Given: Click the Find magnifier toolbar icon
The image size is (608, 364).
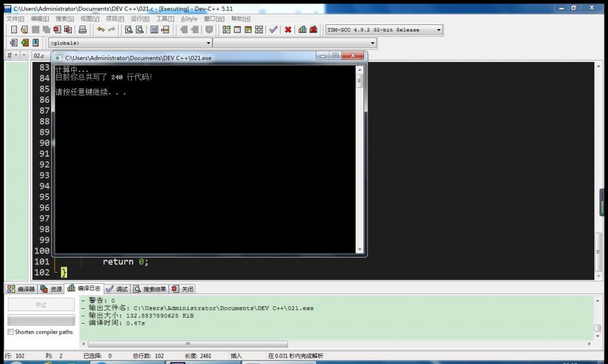Looking at the screenshot, I should point(129,30).
